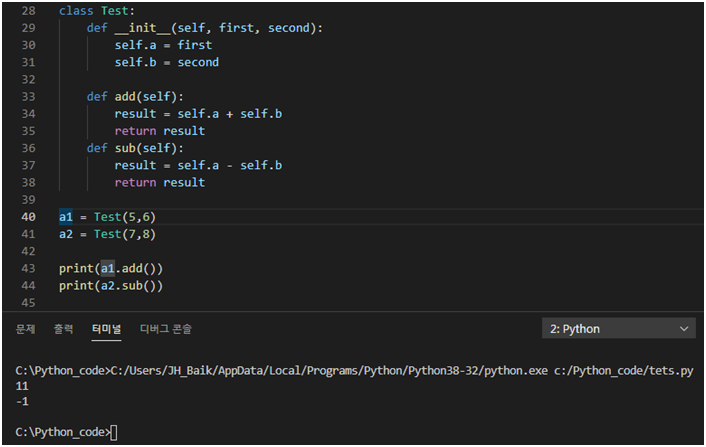Click 'print(a2.sub())' statement

111,286
